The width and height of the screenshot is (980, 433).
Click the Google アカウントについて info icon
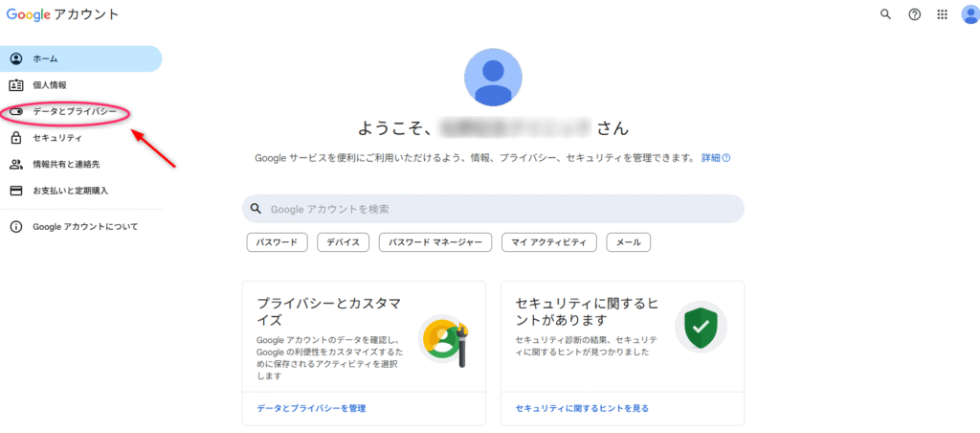pos(16,226)
